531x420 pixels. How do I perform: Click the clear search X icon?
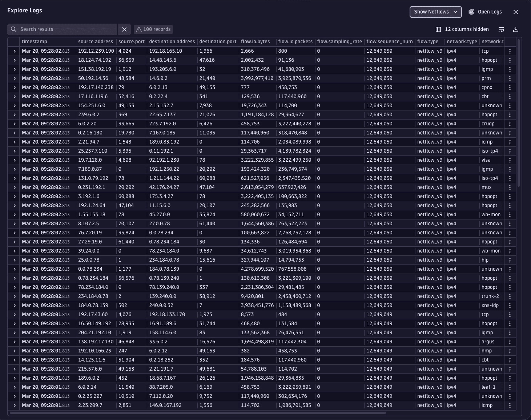pos(124,29)
